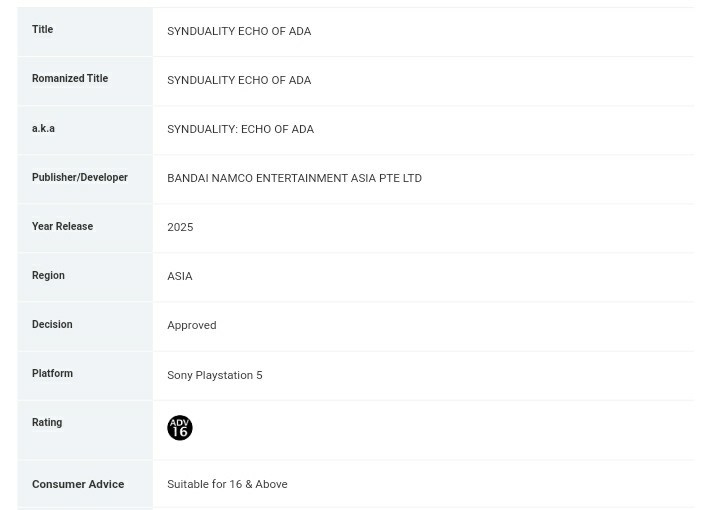
Task: Click BANDAI NAMCO ENTERTAINMENT ASIA PTE LTD text
Action: click(x=294, y=178)
